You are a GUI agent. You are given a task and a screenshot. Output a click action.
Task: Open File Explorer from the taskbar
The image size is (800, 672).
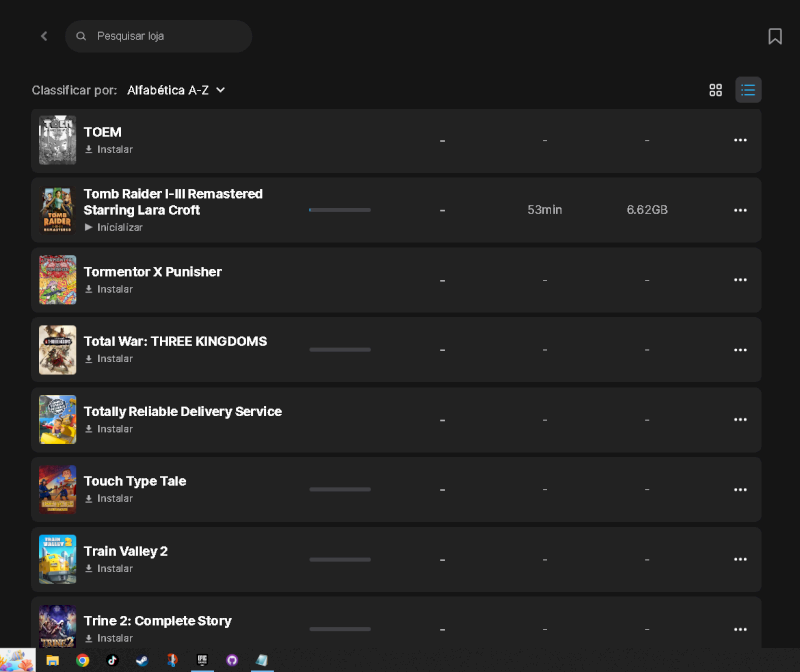[53, 660]
